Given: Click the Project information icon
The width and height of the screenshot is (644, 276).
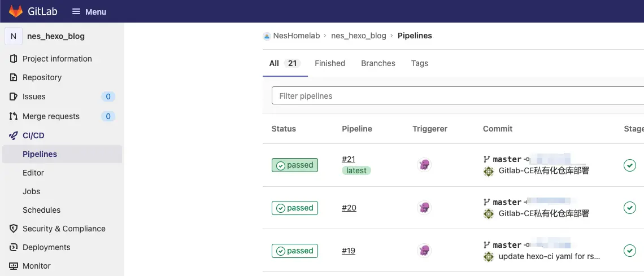Looking at the screenshot, I should coord(14,59).
